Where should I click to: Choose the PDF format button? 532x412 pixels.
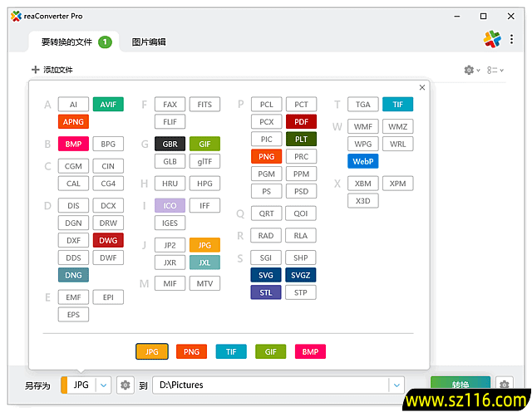(x=301, y=122)
